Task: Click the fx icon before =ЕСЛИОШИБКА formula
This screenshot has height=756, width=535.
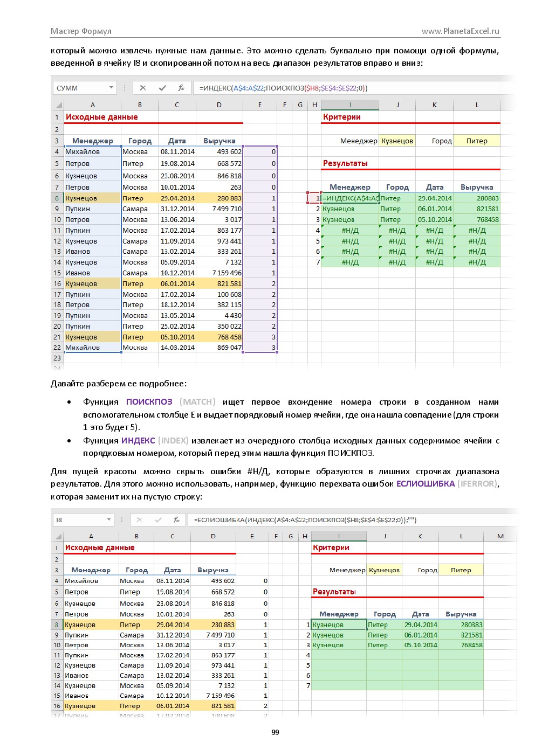Action: 176,520
